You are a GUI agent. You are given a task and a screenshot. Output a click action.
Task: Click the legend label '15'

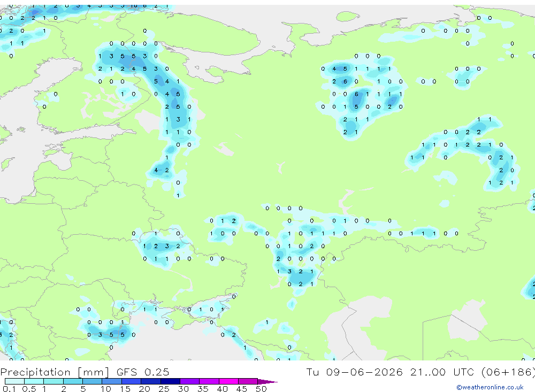pos(125,389)
